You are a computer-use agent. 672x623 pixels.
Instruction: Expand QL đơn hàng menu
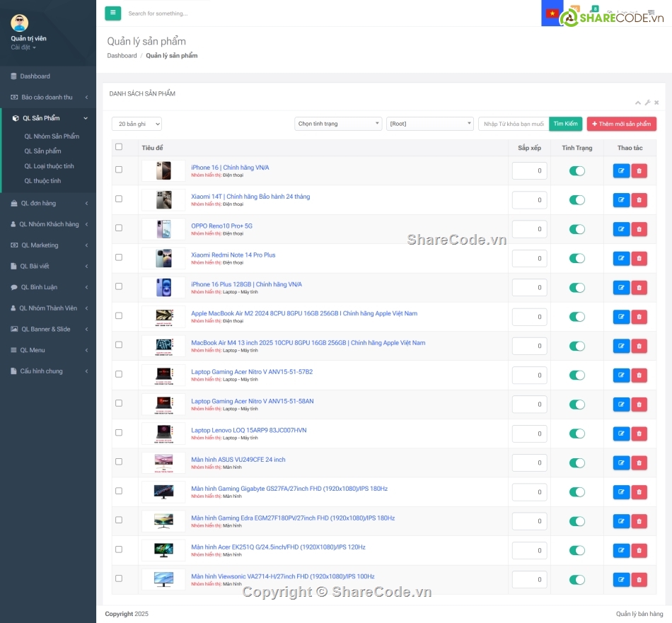[x=48, y=203]
